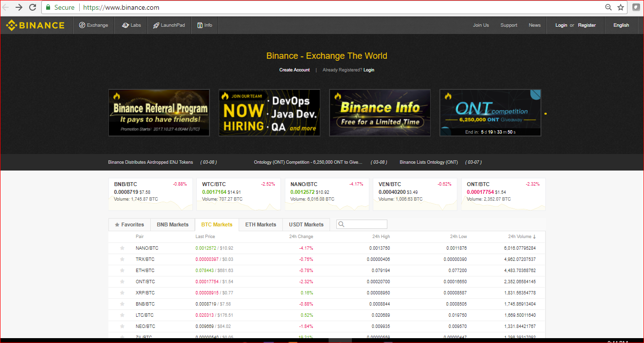Star the ETH/BTC pair as favorite
Screen dimensions: 644x343
click(x=122, y=271)
